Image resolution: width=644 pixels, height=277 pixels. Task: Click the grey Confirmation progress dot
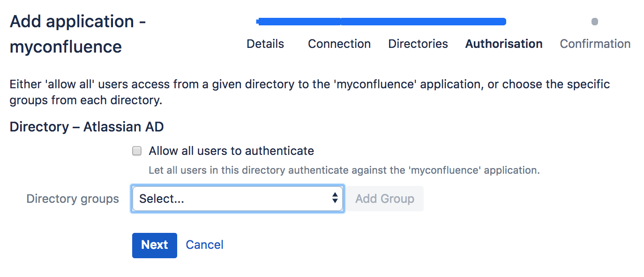595,22
